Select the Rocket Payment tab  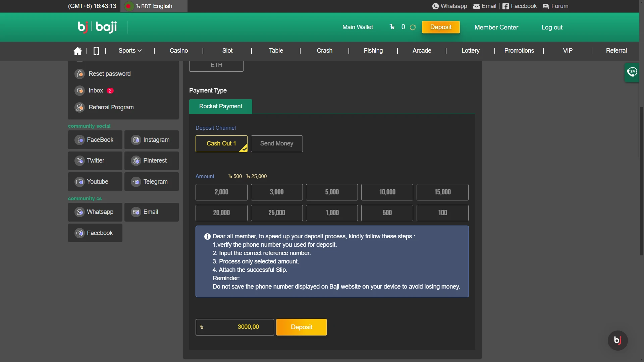click(x=221, y=106)
